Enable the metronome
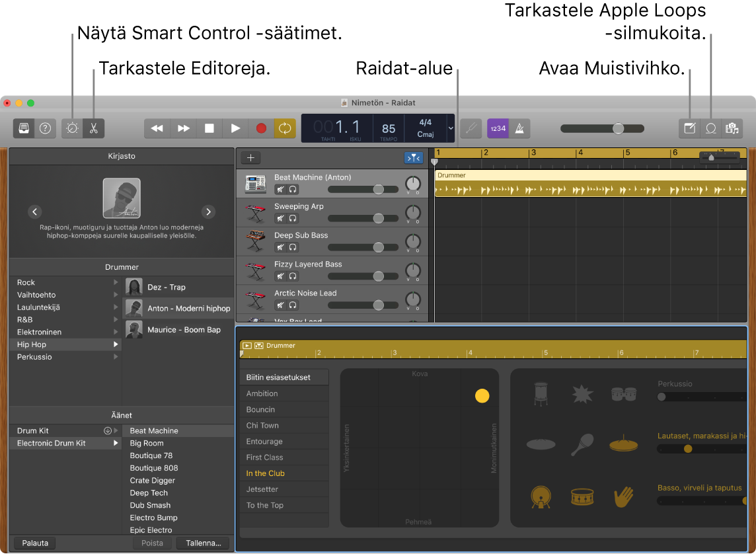Screen dimensions: 756x554 click(519, 128)
